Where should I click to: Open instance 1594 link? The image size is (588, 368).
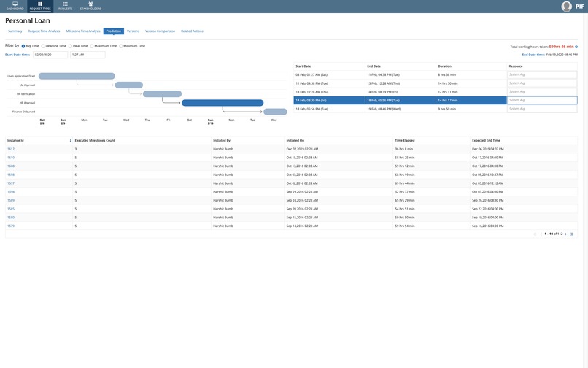11,192
